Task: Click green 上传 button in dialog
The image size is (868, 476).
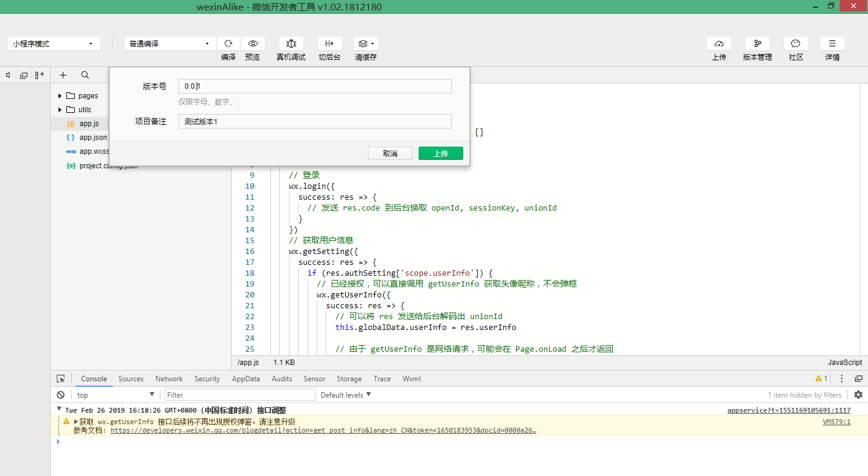Action: point(441,154)
